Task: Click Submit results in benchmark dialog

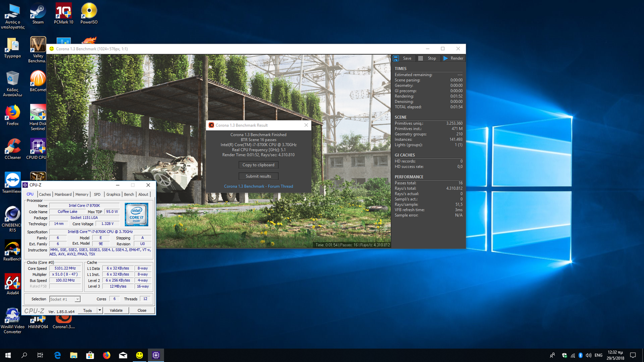Action: click(259, 176)
